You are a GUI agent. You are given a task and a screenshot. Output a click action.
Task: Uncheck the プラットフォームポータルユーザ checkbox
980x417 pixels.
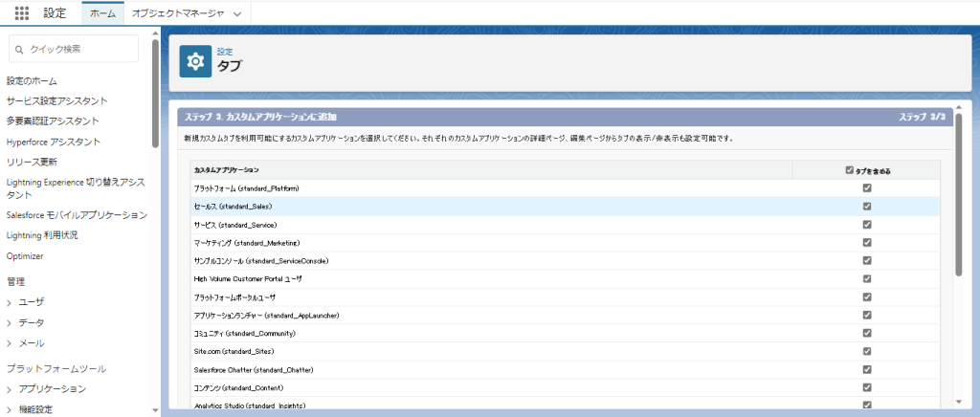coord(867,296)
